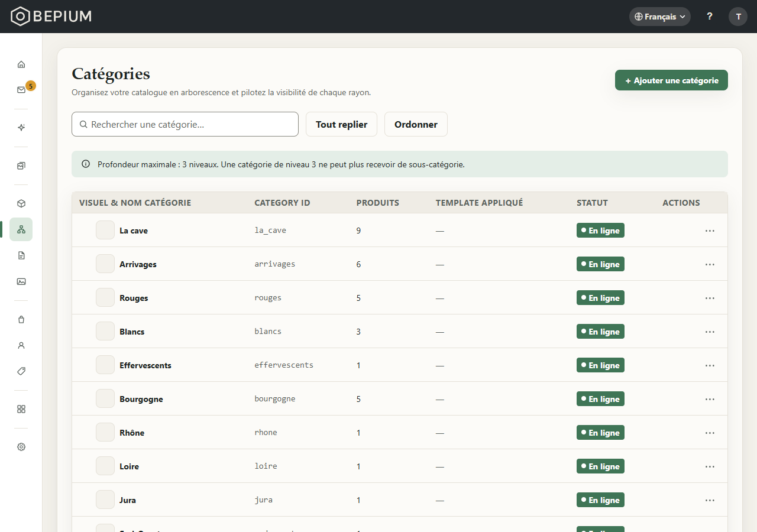Open the products box icon in sidebar
This screenshot has height=532, width=757.
tap(21, 203)
